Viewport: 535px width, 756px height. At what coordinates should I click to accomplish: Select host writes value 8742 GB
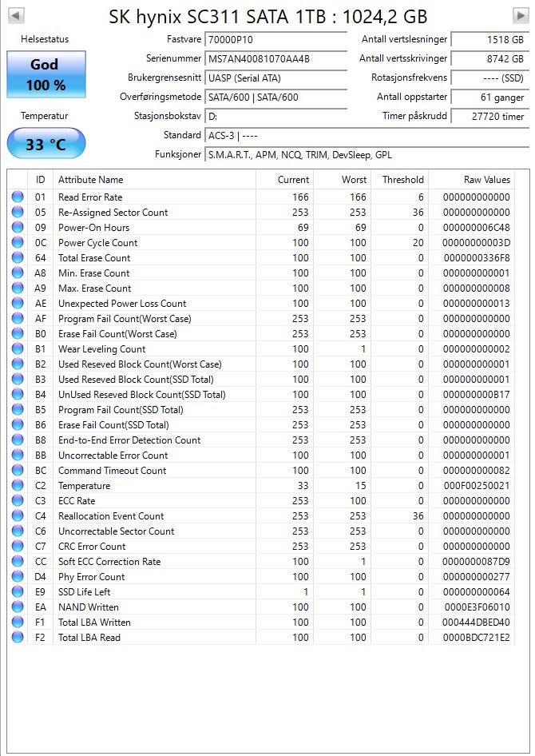[489, 59]
